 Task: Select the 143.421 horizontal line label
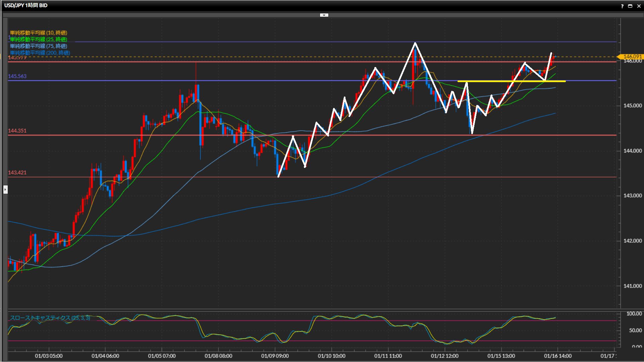[x=17, y=173]
